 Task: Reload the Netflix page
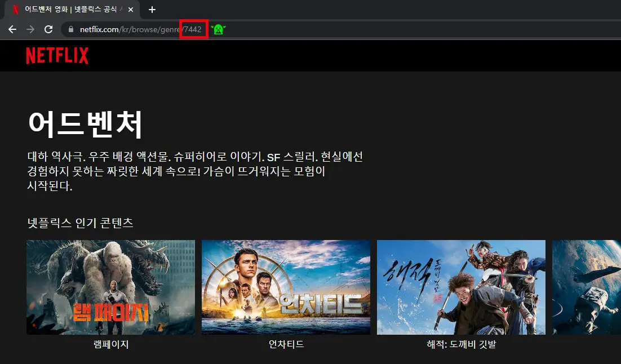(48, 29)
